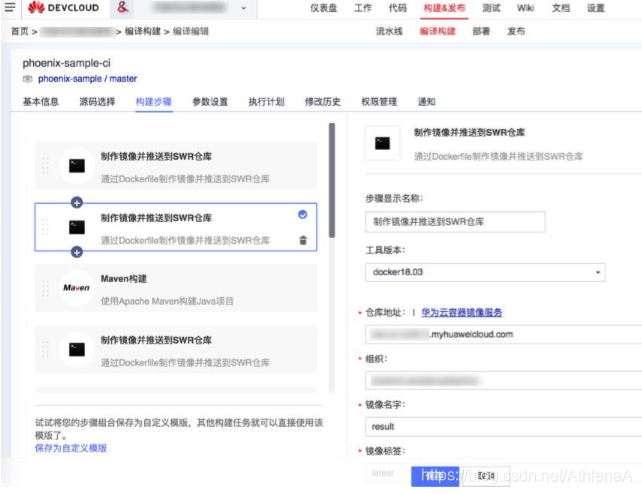Open the 构建步骤 tab

(154, 102)
